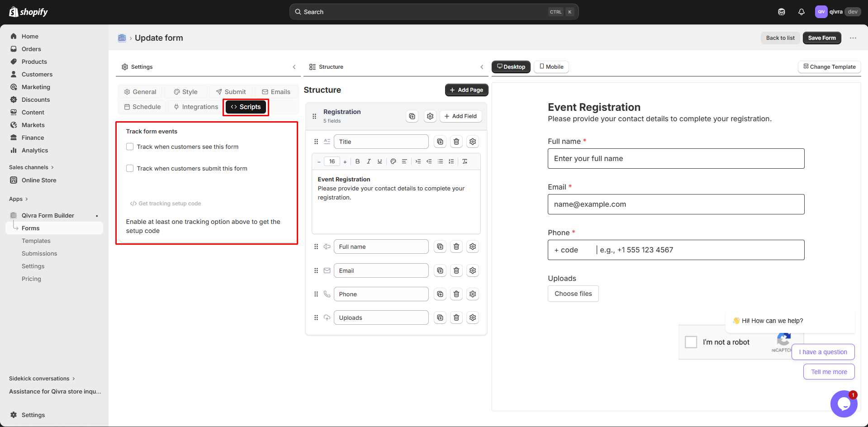Switch to the Submit settings tab
This screenshot has width=868, height=427.
point(231,92)
